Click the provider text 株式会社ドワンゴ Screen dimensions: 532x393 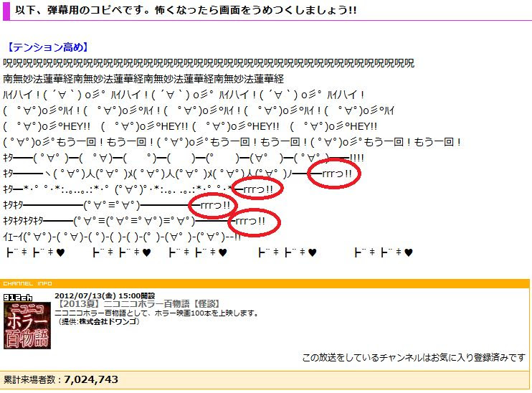(108, 321)
